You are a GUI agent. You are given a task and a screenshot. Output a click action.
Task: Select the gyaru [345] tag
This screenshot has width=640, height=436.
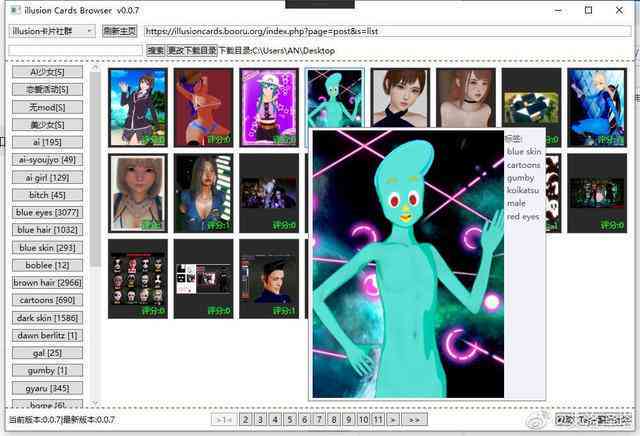coord(47,388)
